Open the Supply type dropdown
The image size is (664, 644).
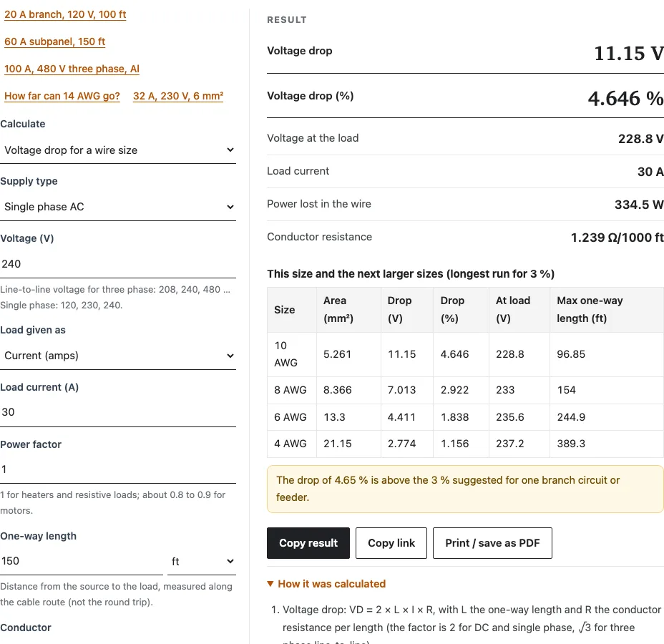(x=118, y=207)
